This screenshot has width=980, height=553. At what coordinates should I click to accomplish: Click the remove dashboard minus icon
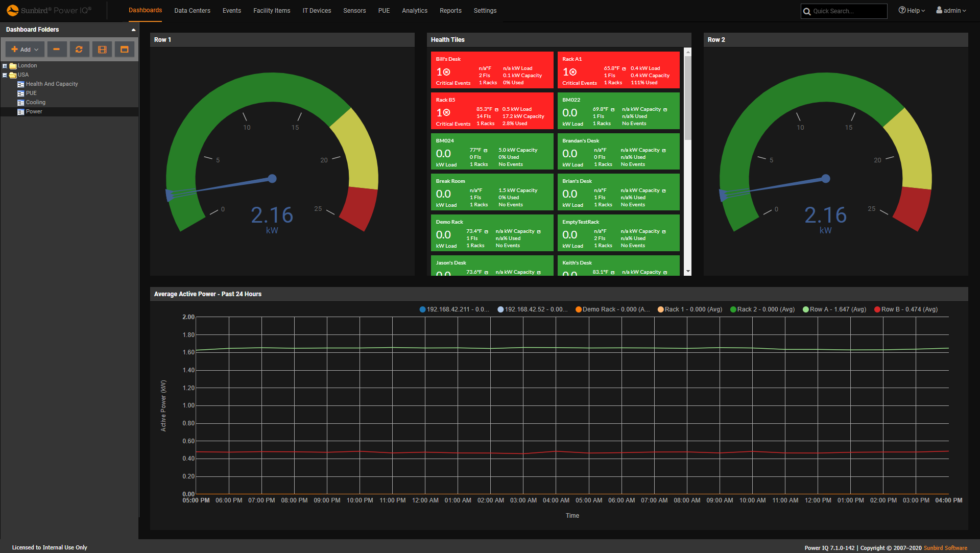tap(57, 49)
